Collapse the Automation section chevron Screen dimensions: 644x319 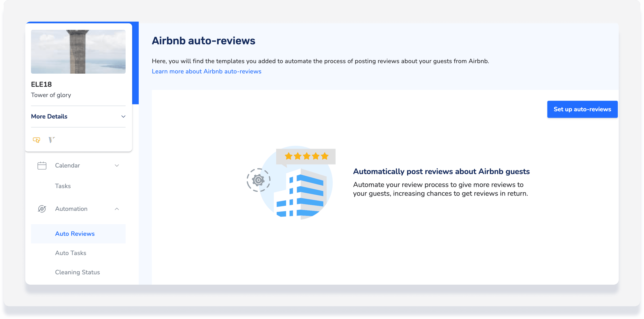[117, 209]
